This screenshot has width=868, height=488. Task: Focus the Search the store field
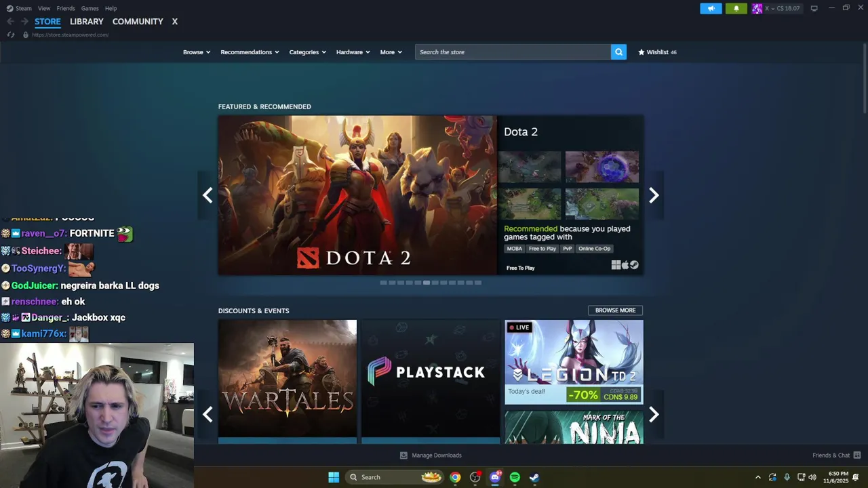point(513,52)
